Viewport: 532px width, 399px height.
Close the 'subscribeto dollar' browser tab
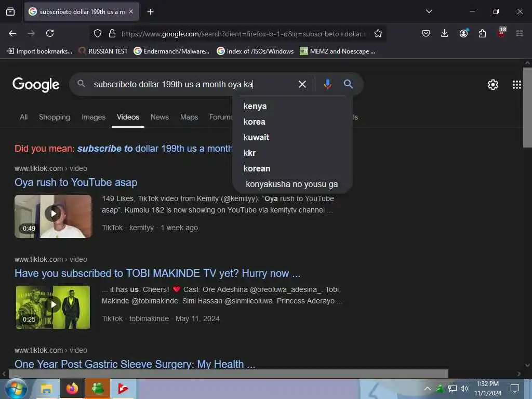(x=131, y=11)
